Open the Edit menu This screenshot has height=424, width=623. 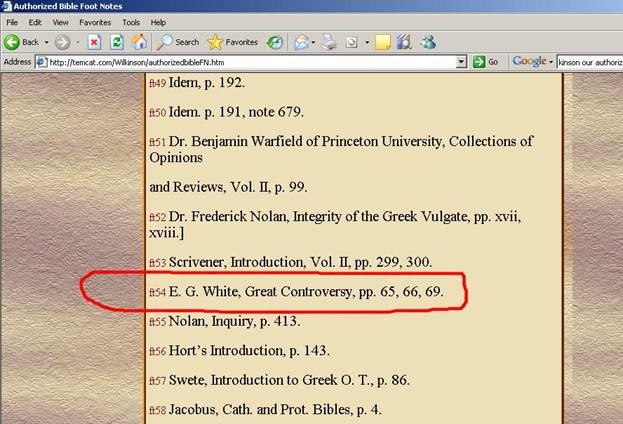pyautogui.click(x=35, y=22)
